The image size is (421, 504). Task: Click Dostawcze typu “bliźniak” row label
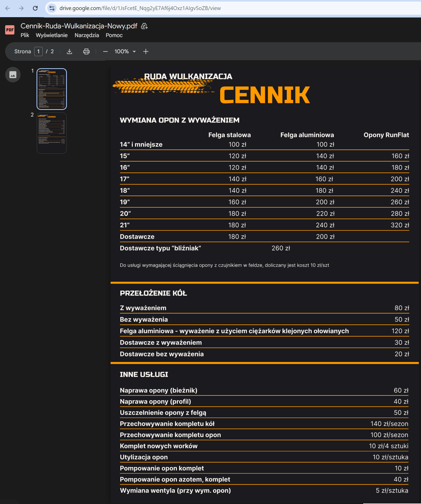click(x=160, y=248)
